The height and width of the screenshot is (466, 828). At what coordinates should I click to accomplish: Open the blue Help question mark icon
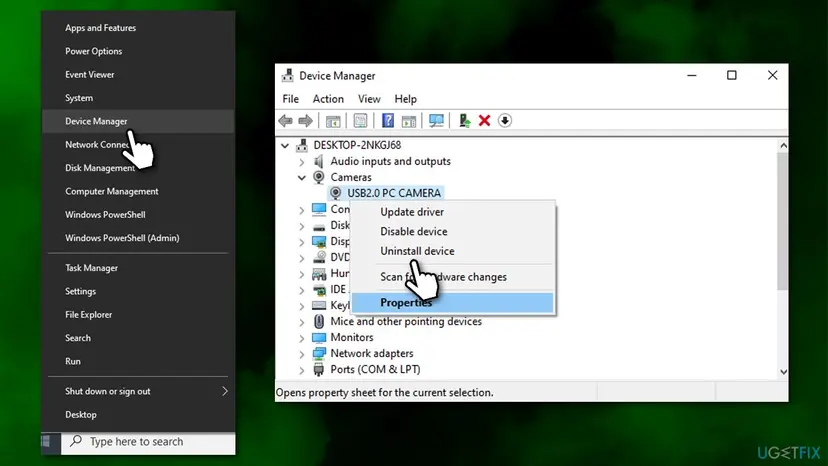point(388,120)
